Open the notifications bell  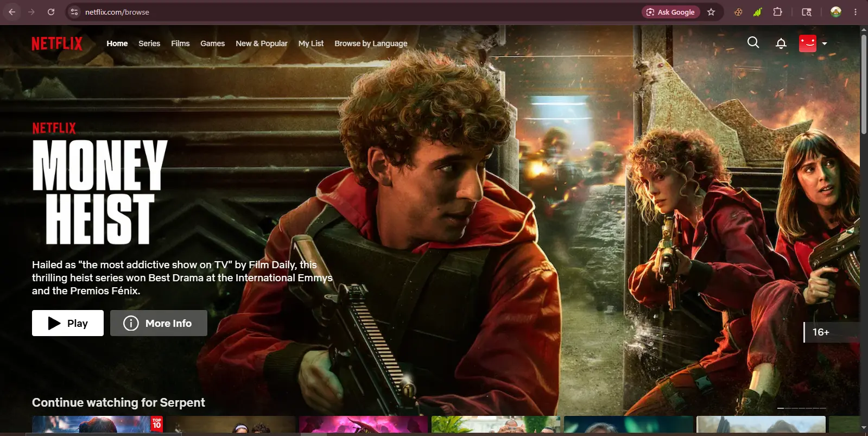781,43
